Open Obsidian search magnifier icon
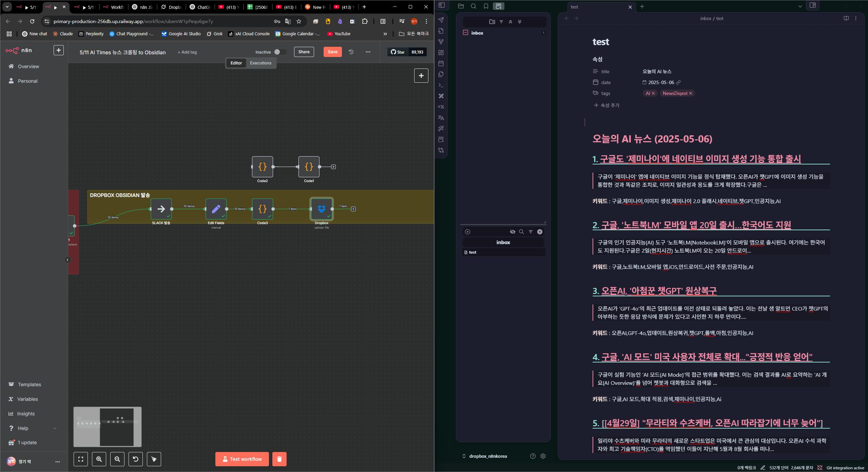Viewport: 868px width, 472px height. [474, 6]
